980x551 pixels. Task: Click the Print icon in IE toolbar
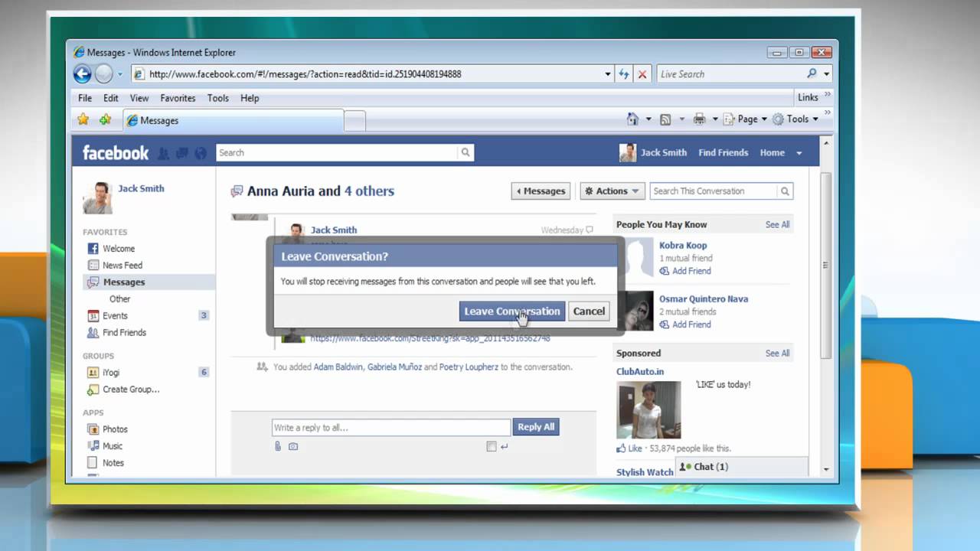699,119
